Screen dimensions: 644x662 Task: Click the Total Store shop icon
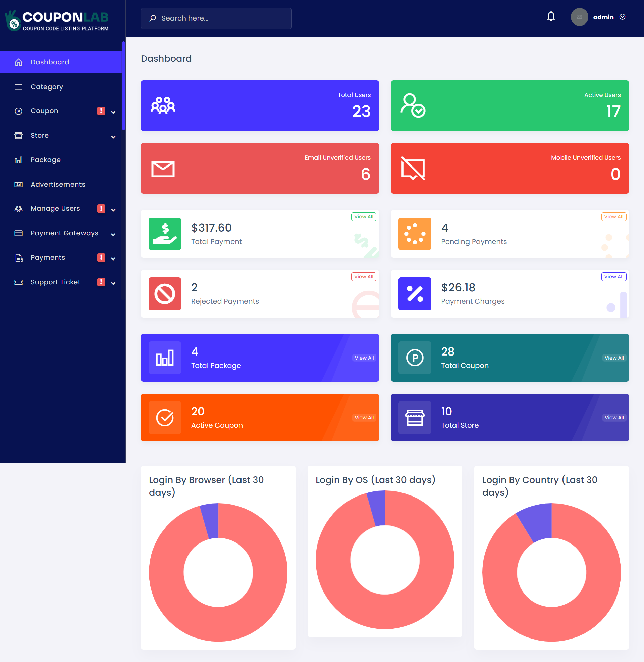pos(415,418)
